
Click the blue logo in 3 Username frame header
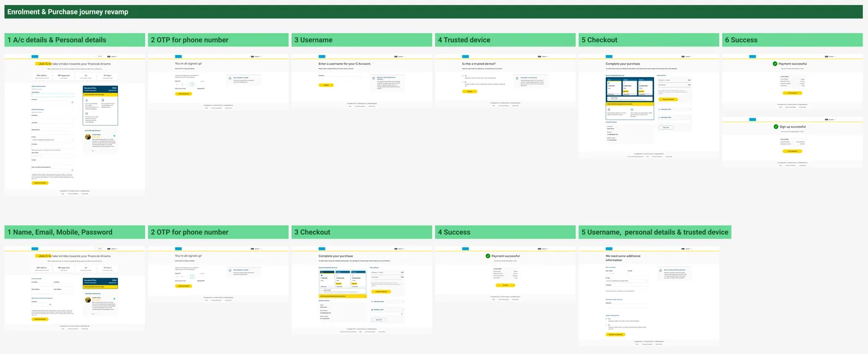click(x=322, y=57)
